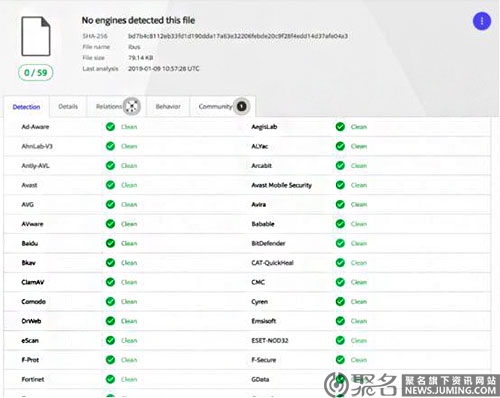Screen dimensions: 500x398
Task: Click the Relations graph icon
Action: coord(132,106)
